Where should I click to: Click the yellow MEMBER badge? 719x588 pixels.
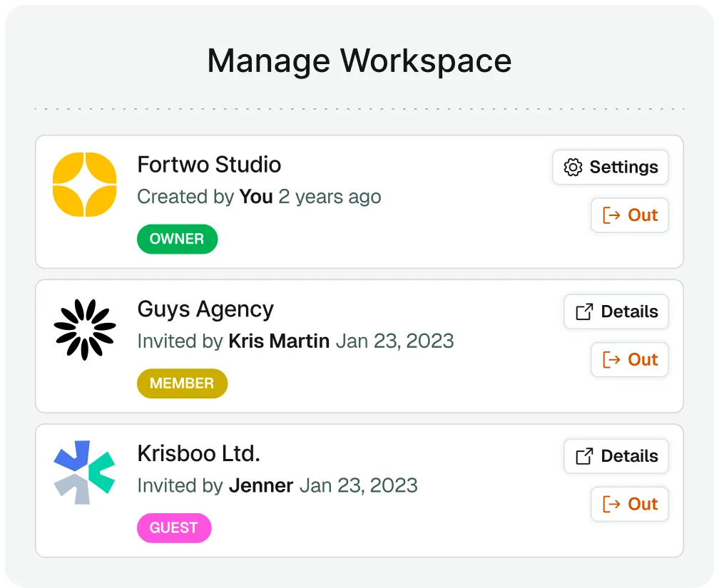tap(182, 383)
